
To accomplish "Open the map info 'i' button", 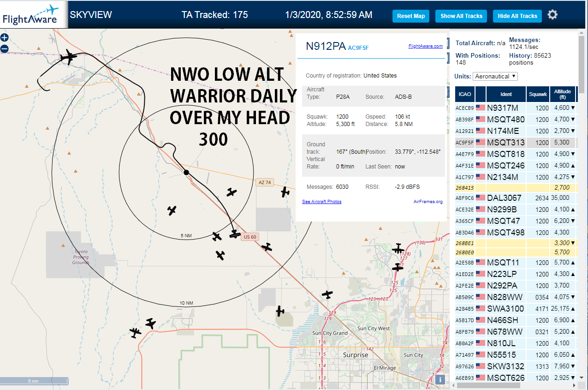I will coord(440,379).
